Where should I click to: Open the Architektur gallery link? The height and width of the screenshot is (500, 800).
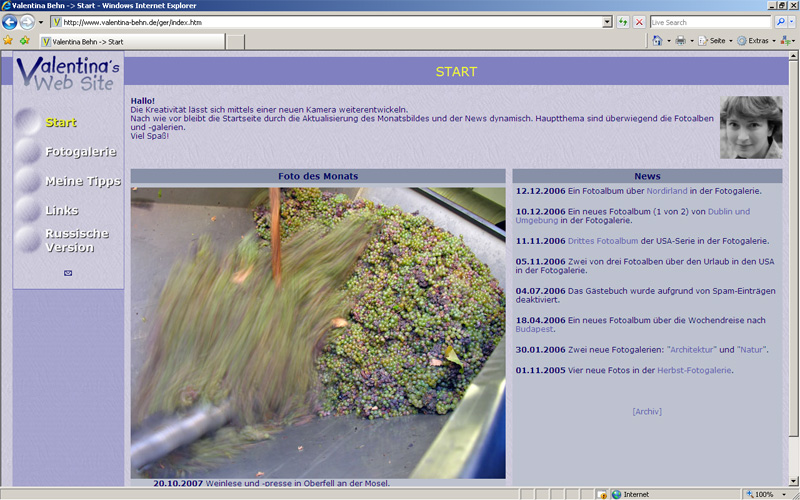tap(692, 349)
